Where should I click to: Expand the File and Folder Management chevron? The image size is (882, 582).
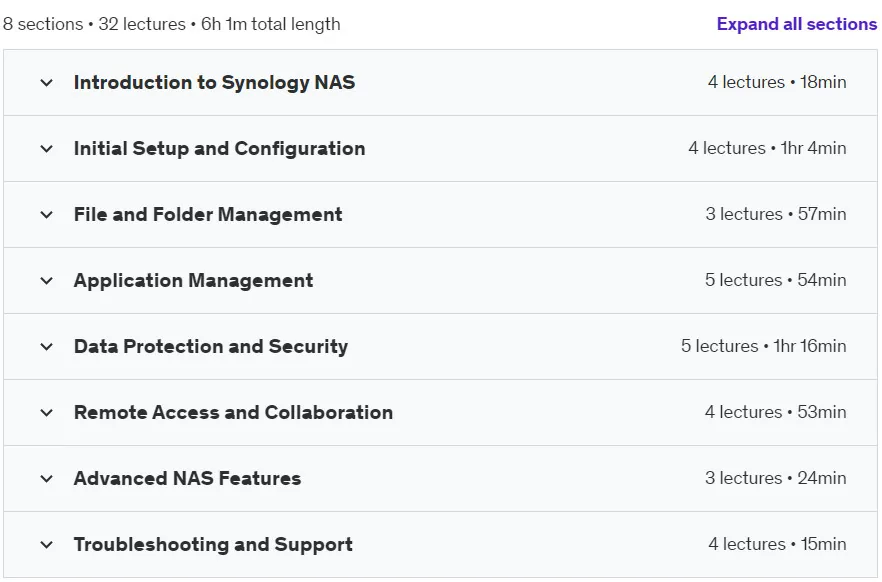[x=47, y=215]
